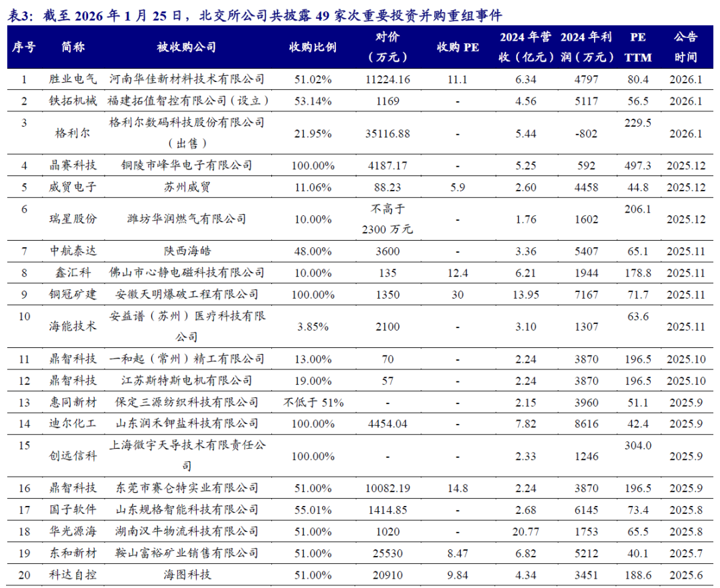Select the 创远信科 cell
The width and height of the screenshot is (720, 588).
(73, 456)
